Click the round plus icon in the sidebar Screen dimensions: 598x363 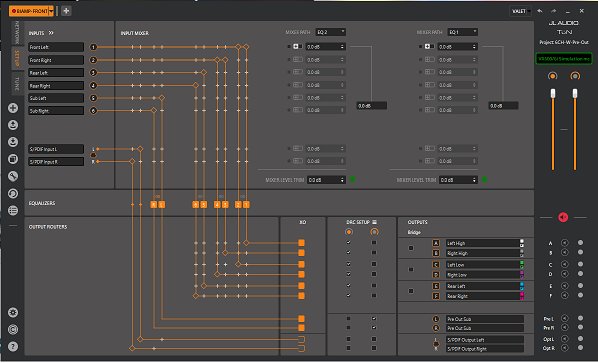[x=13, y=108]
